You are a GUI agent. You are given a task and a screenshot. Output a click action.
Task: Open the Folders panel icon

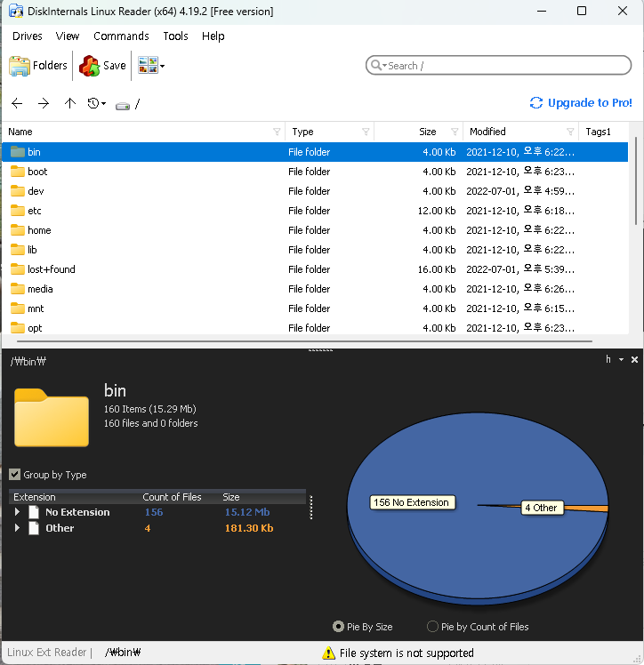(20, 66)
